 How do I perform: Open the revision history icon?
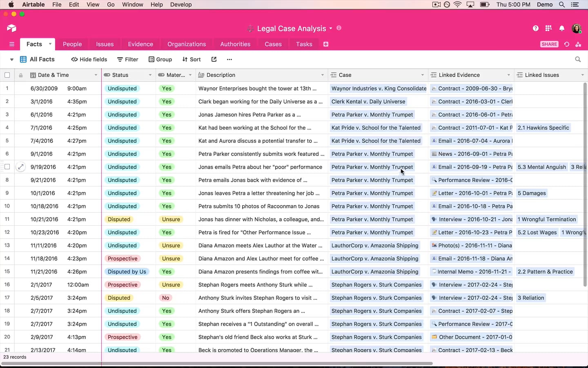(567, 44)
